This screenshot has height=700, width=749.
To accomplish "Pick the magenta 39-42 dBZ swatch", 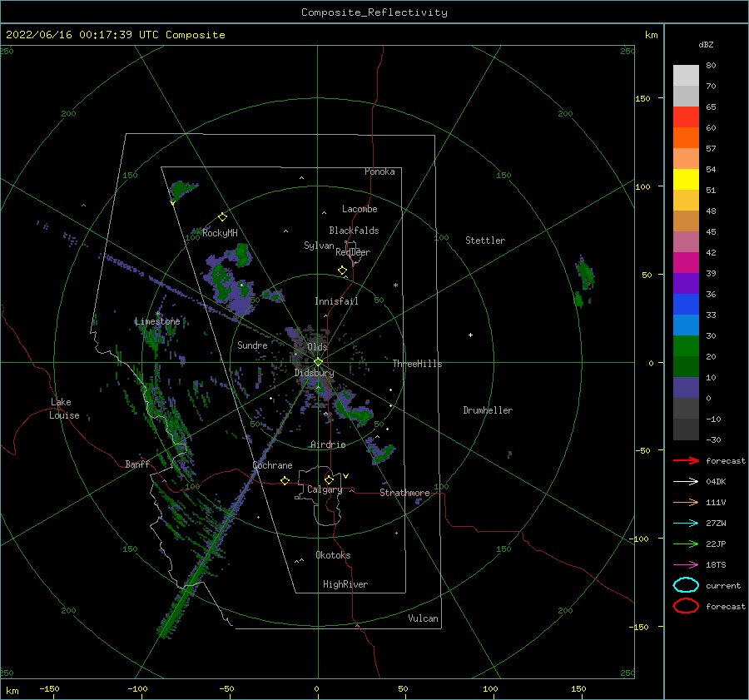I will click(x=686, y=263).
